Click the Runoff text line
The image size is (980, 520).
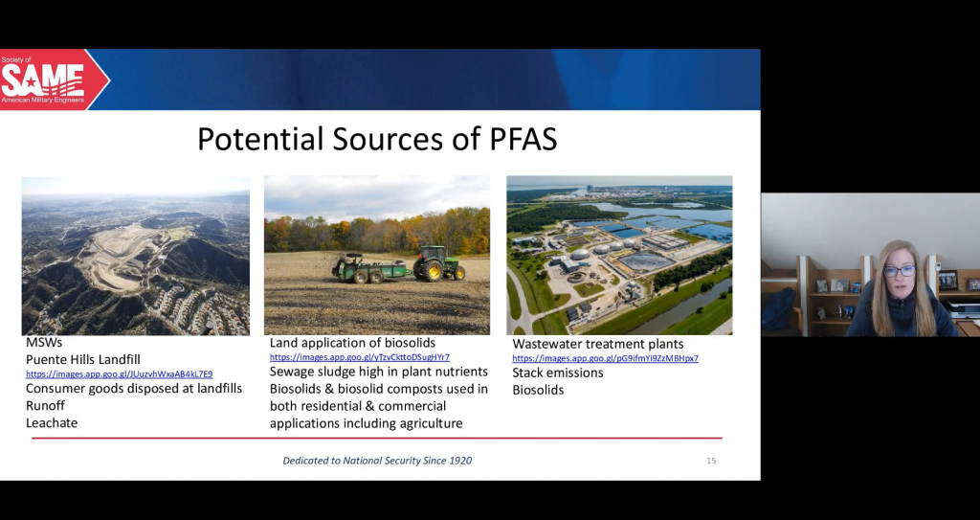46,405
